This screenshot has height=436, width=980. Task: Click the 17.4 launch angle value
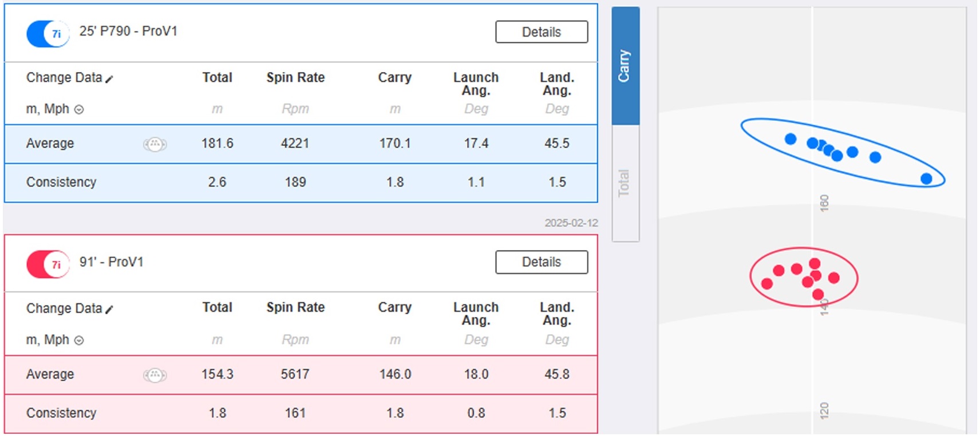tap(476, 143)
